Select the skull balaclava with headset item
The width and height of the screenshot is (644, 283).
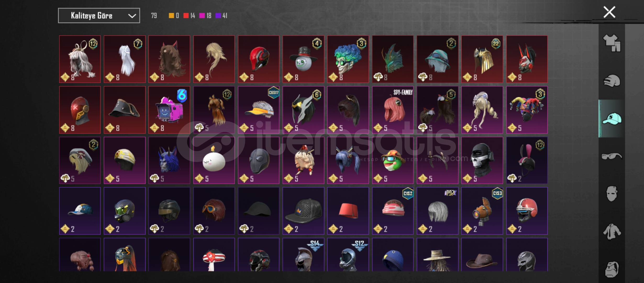point(482,160)
